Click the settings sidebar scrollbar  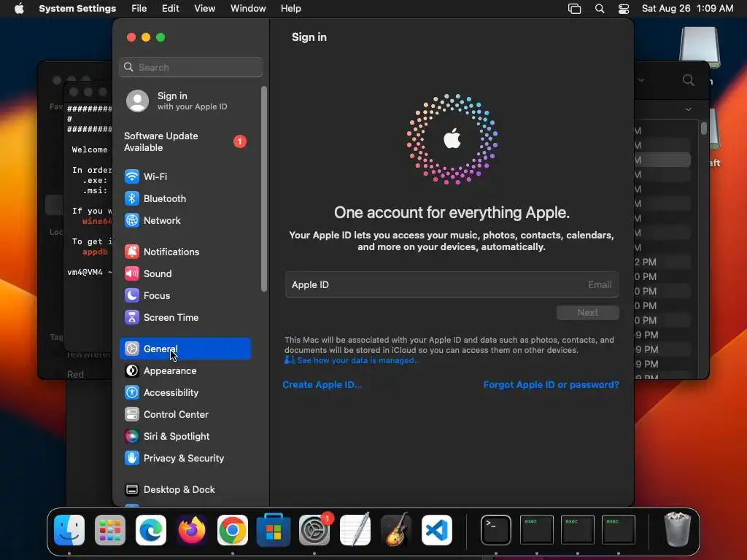click(264, 189)
